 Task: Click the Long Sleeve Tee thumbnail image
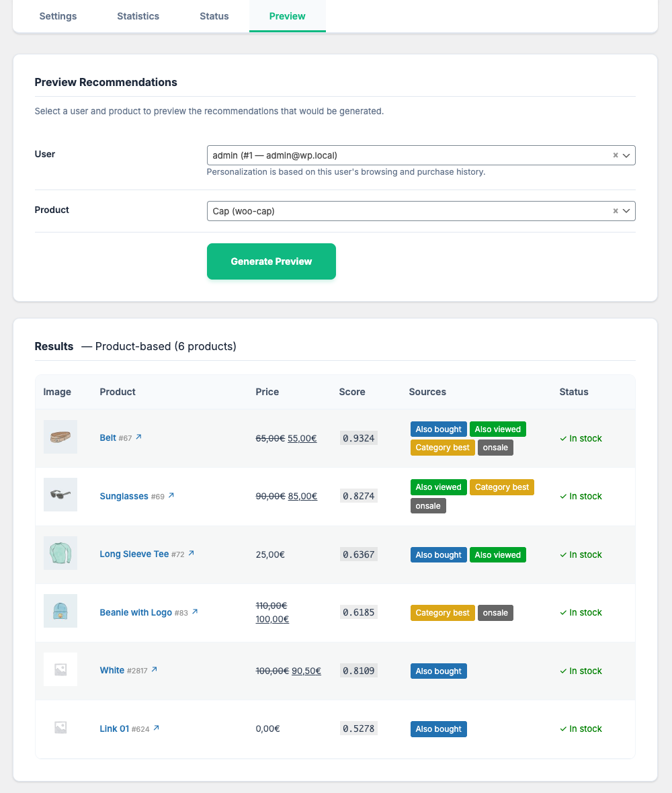coord(60,553)
